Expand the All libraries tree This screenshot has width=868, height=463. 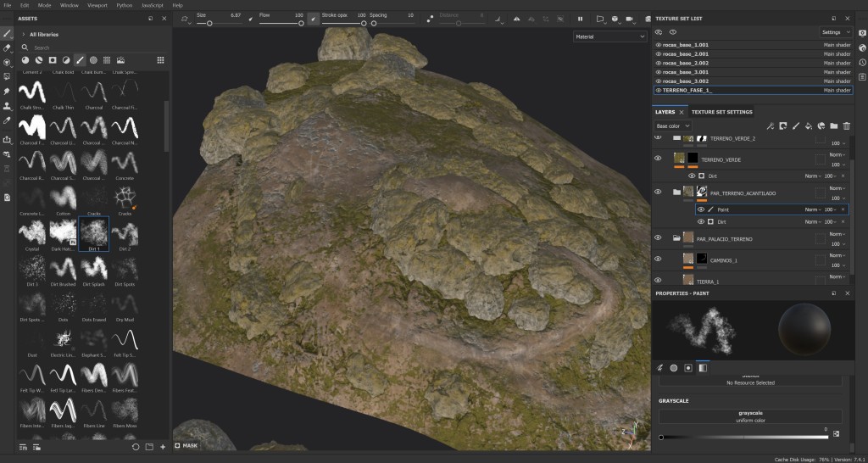pyautogui.click(x=23, y=34)
